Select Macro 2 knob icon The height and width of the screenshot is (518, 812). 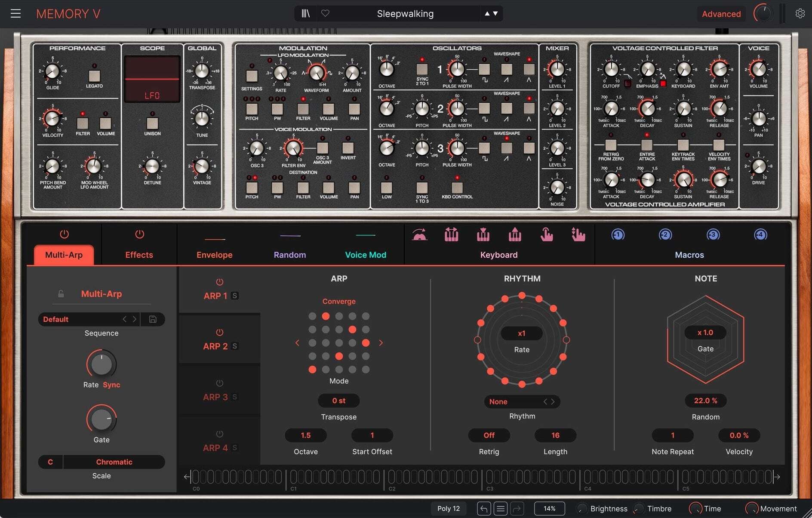665,234
